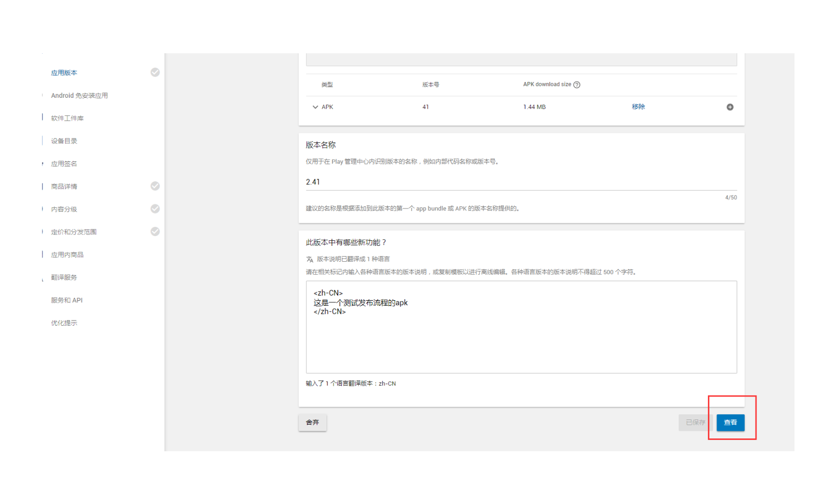Click the checkmark icon next to 定价和分发范围
The height and width of the screenshot is (504, 836).
click(155, 231)
